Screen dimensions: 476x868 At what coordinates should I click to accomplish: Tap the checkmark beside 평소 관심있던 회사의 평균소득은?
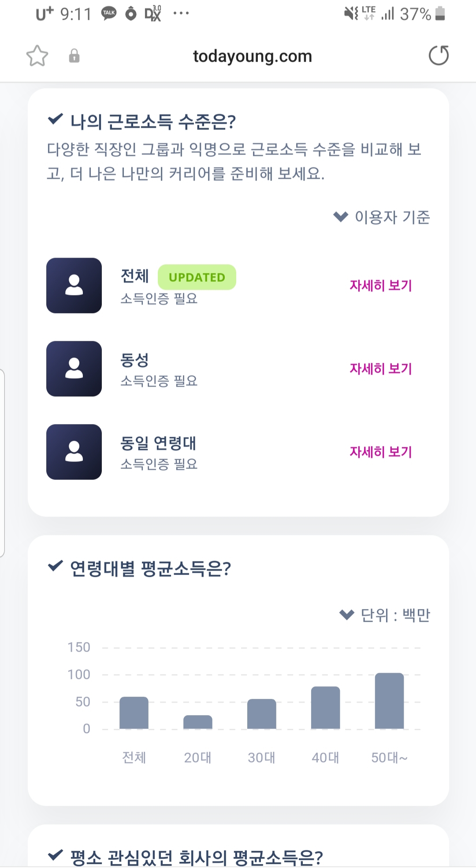[55, 854]
